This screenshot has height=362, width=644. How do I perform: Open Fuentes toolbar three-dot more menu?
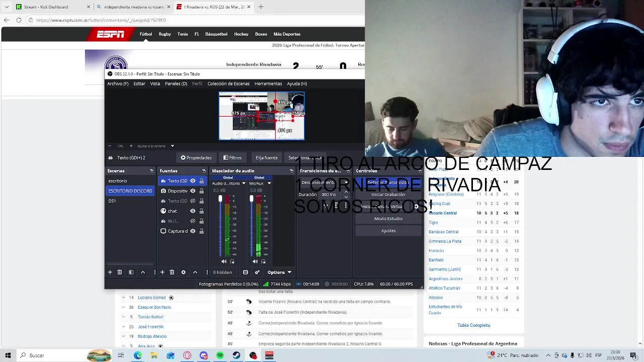click(x=207, y=272)
